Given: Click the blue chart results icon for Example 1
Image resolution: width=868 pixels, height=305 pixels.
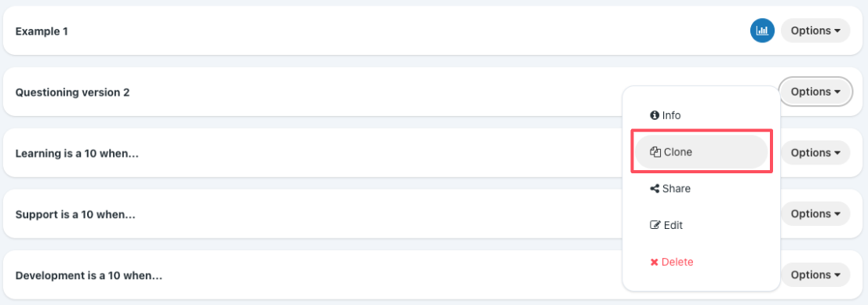Looking at the screenshot, I should (762, 31).
